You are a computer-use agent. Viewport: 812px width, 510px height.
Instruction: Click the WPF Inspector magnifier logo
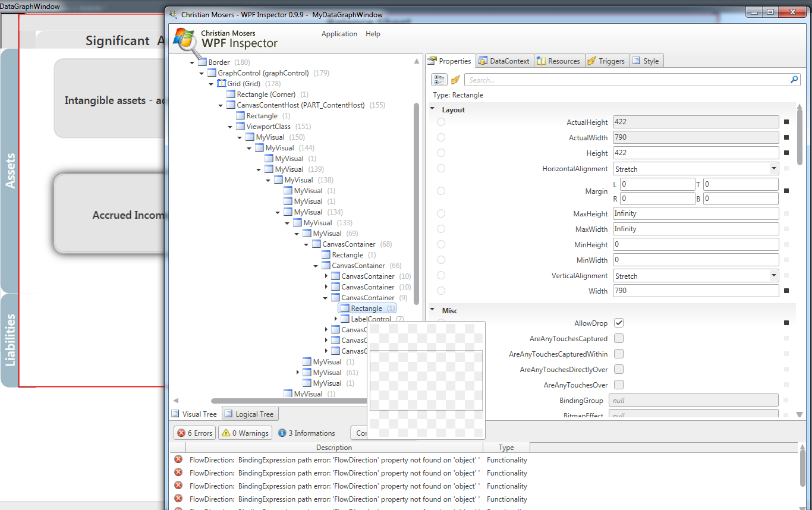pyautogui.click(x=185, y=42)
